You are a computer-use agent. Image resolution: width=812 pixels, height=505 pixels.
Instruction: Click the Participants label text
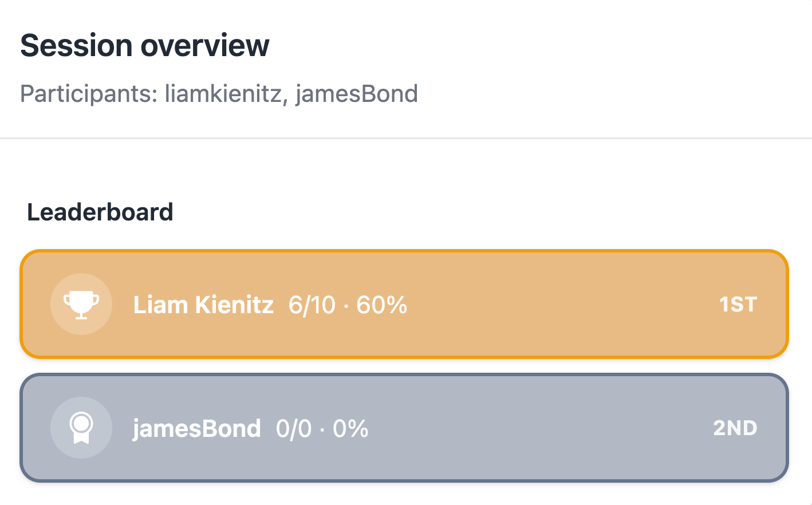[89, 94]
